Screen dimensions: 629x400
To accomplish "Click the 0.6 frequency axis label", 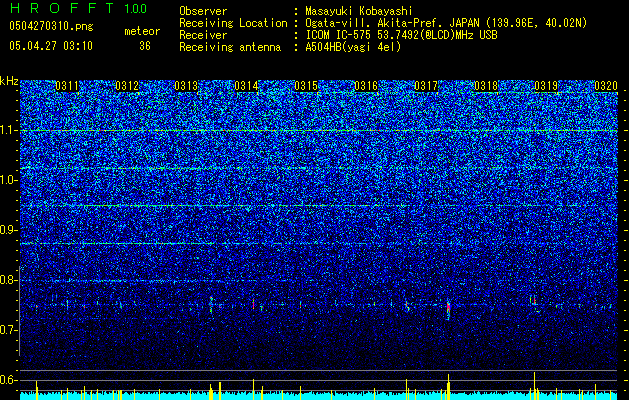I will click(x=9, y=380).
